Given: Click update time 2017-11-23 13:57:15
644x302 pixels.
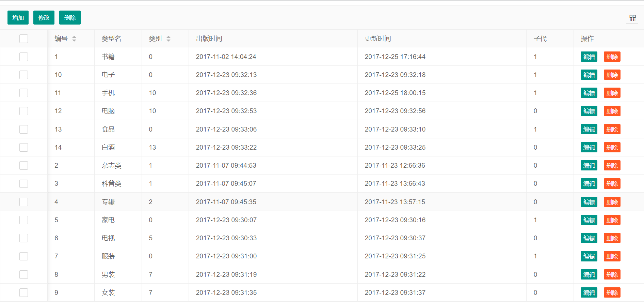Looking at the screenshot, I should (x=395, y=202).
